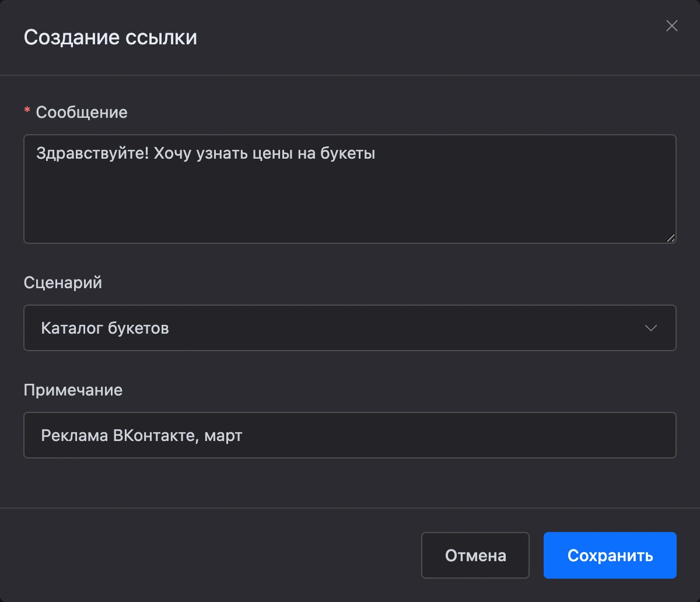Click the Сценарий dropdown chevron arrow
Viewport: 700px width, 602px height.
coord(651,328)
